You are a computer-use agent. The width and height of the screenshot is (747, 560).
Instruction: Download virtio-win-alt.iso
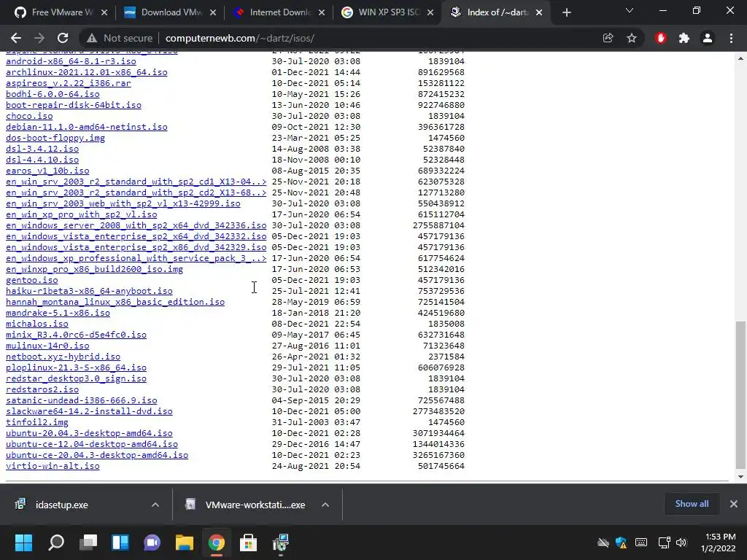coord(53,466)
